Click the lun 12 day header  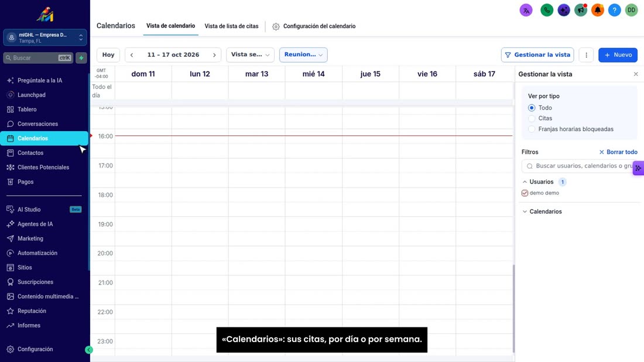(x=200, y=74)
